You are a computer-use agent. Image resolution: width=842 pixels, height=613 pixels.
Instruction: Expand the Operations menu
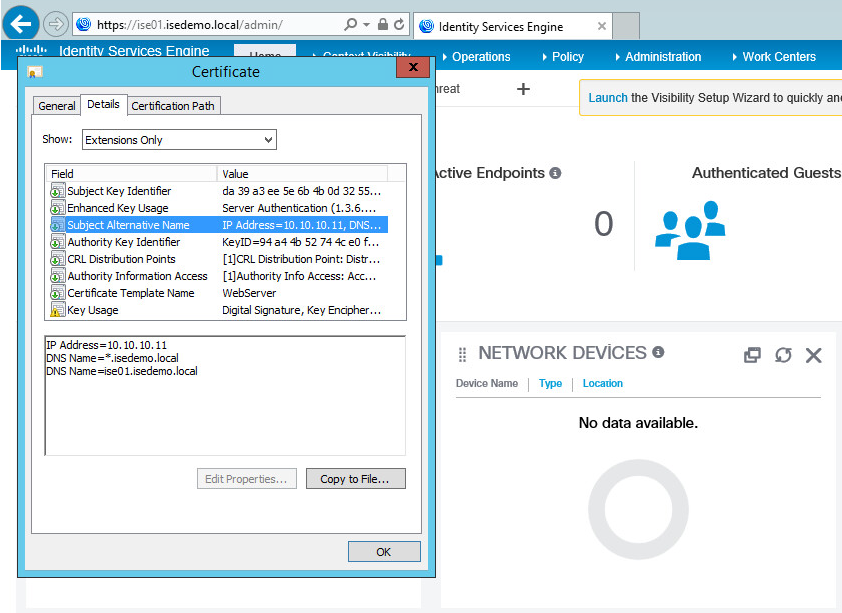[476, 57]
